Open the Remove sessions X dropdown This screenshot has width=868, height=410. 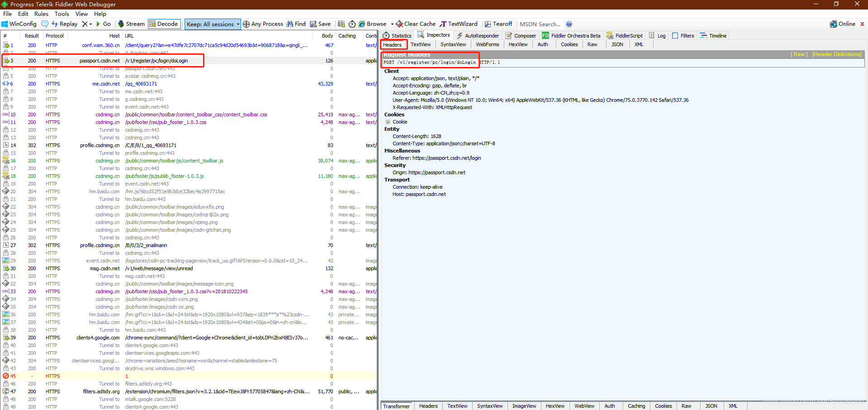pos(87,24)
